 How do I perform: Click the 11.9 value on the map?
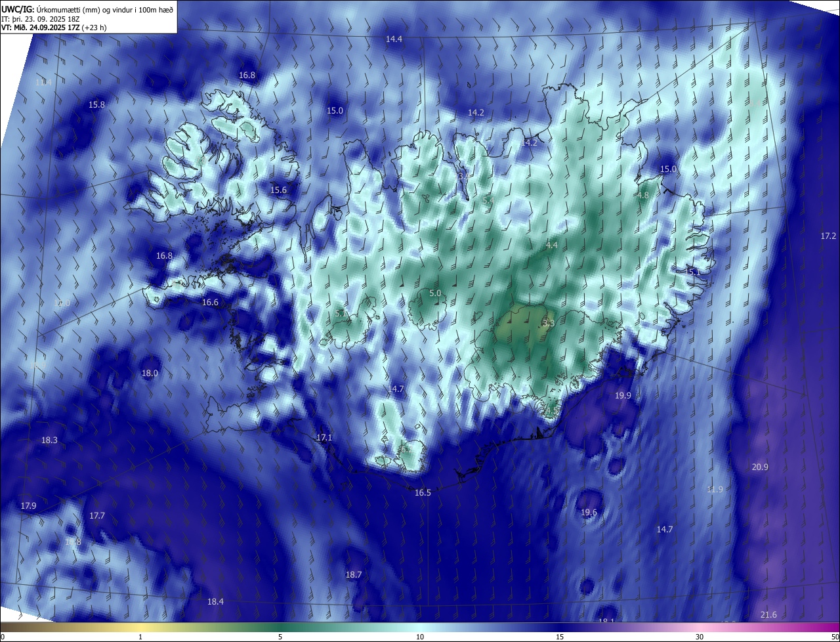(x=715, y=490)
